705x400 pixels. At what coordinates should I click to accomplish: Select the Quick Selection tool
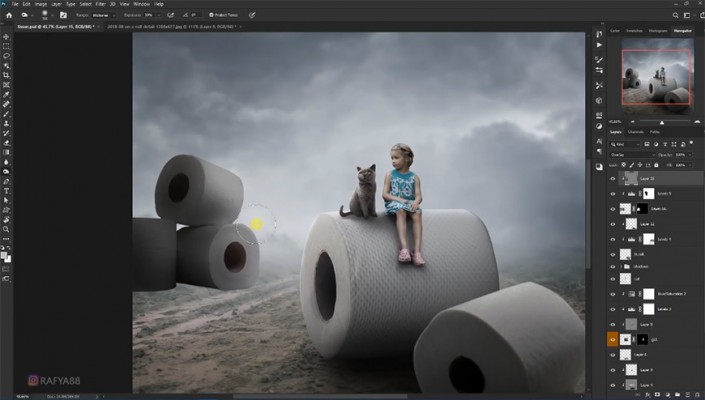(x=6, y=66)
